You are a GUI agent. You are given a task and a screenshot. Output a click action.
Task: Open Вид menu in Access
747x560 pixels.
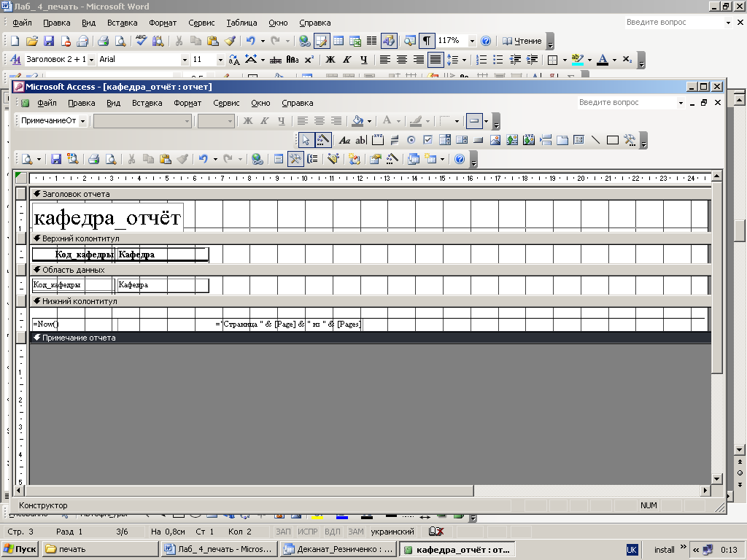click(x=113, y=103)
